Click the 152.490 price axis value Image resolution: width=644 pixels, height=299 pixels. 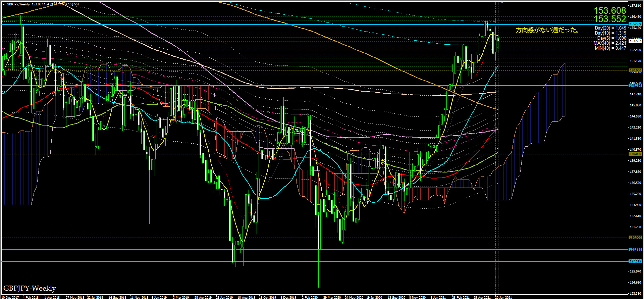click(636, 50)
